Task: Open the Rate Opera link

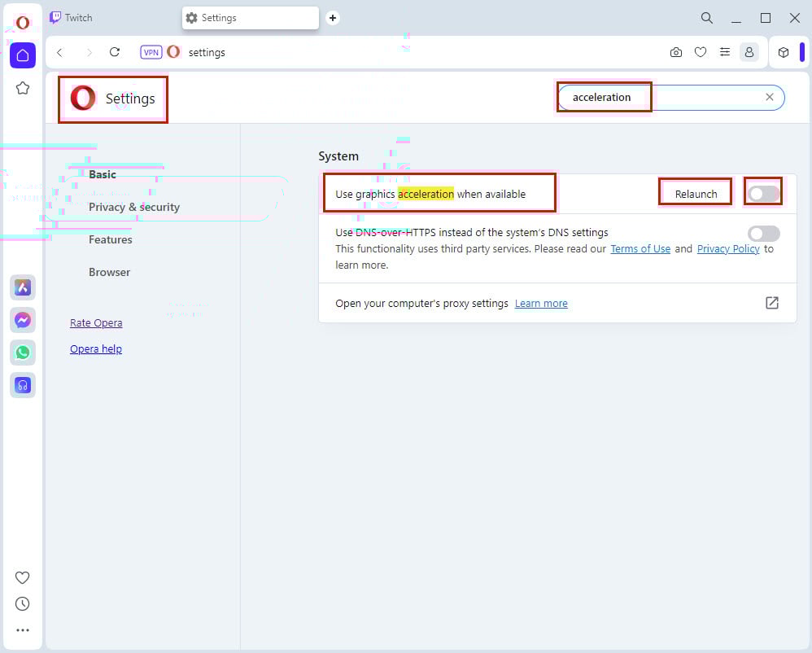Action: coord(96,323)
